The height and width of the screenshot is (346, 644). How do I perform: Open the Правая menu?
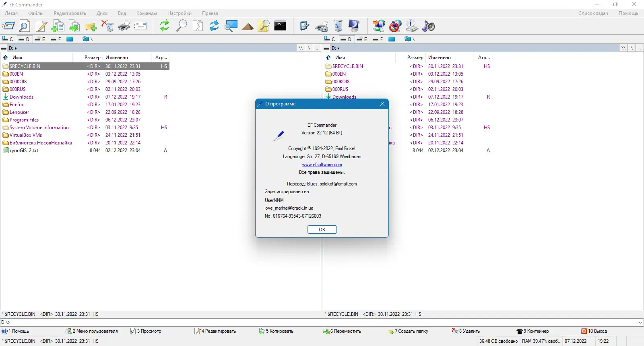tap(210, 13)
